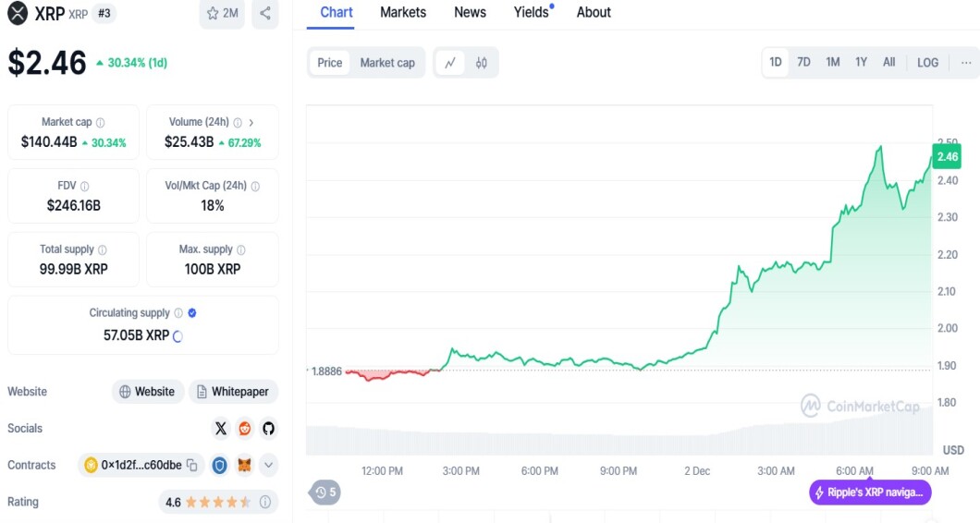Open the Reddit social icon
The width and height of the screenshot is (980, 523).
(x=244, y=429)
